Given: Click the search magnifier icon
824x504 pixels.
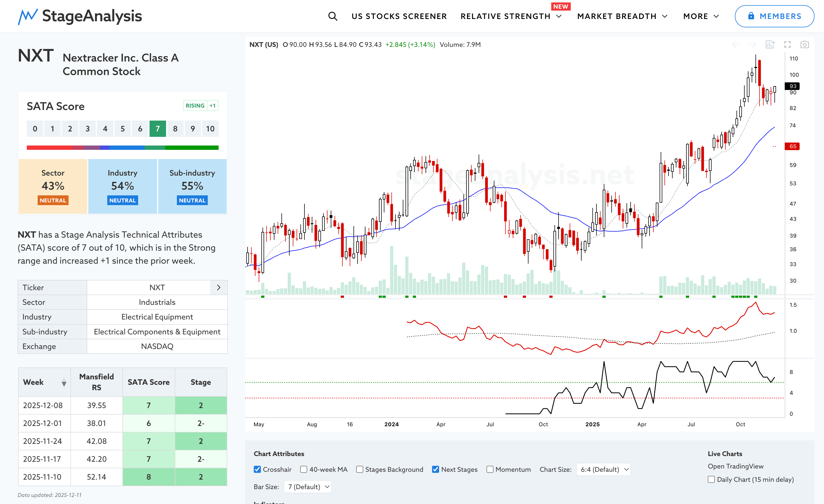Looking at the screenshot, I should pos(332,16).
